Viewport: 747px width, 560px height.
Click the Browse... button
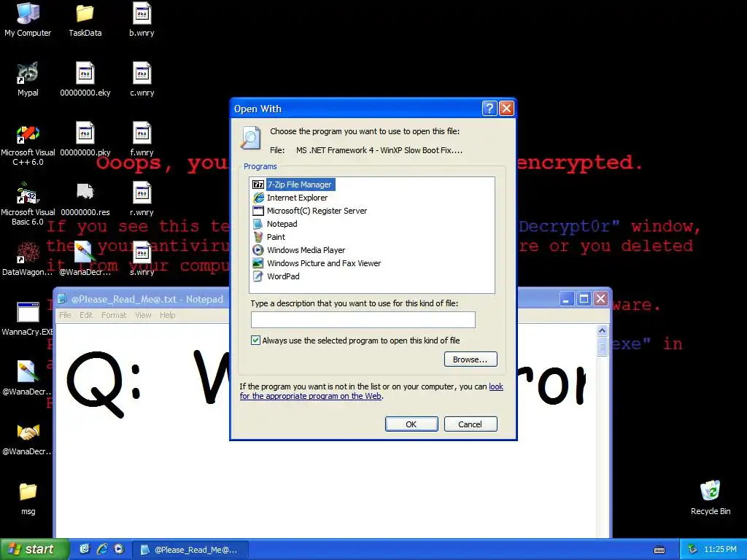(471, 359)
